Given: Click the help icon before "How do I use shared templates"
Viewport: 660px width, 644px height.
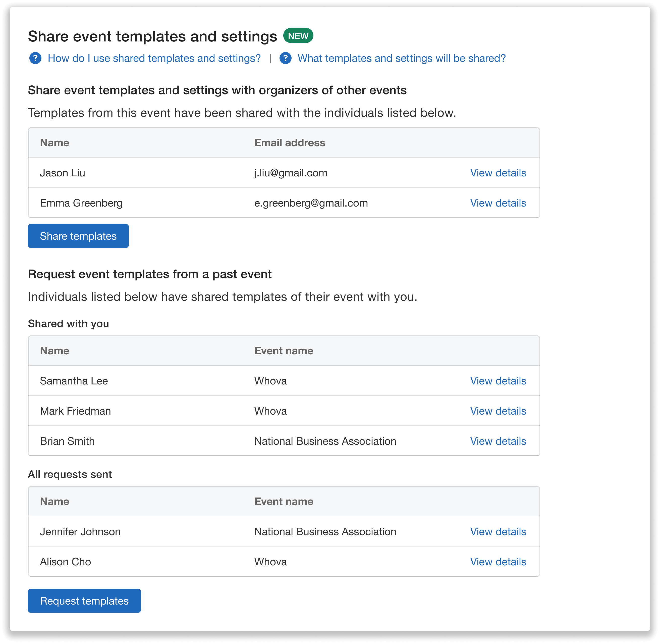Looking at the screenshot, I should 35,58.
